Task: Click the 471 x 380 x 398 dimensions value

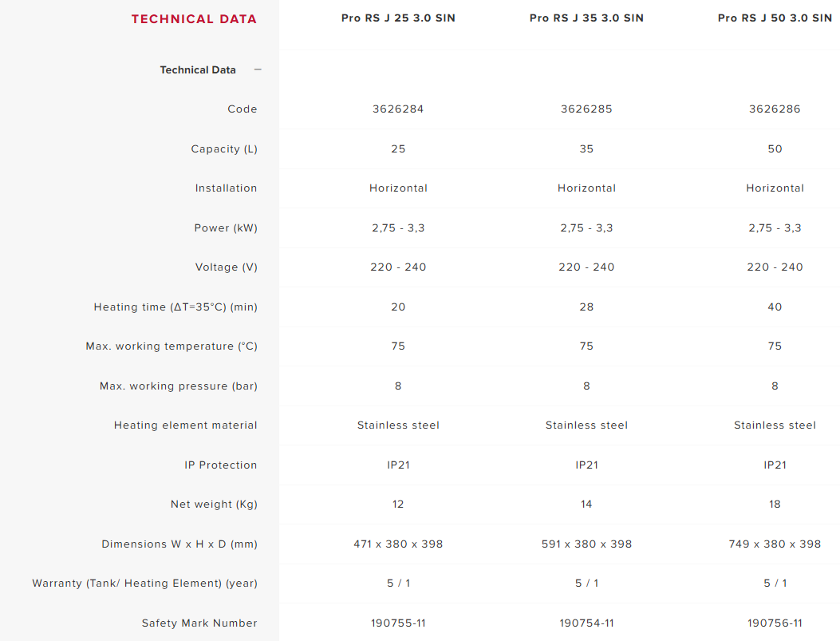Action: [398, 544]
